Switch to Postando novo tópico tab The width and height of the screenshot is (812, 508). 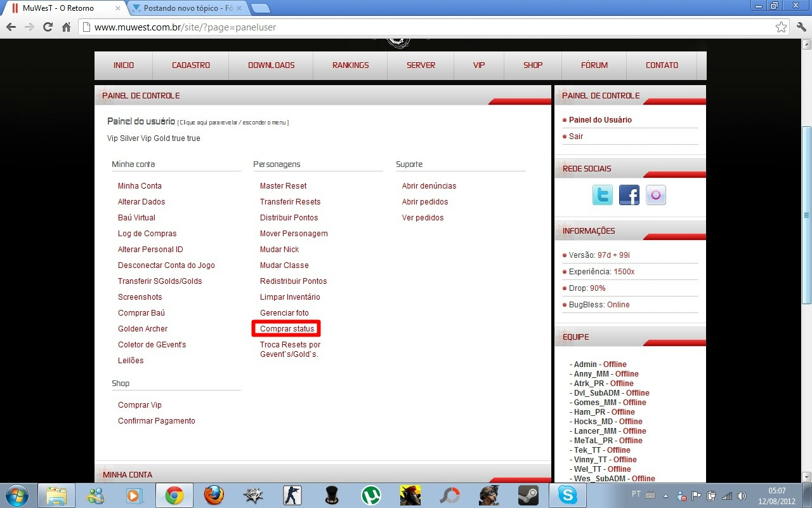188,8
